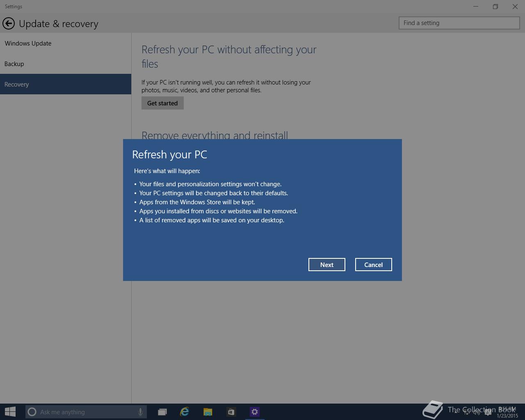Screen dimensions: 525x420
Task: Click 'Your files and personalization settings won't change.'
Action: click(210, 184)
